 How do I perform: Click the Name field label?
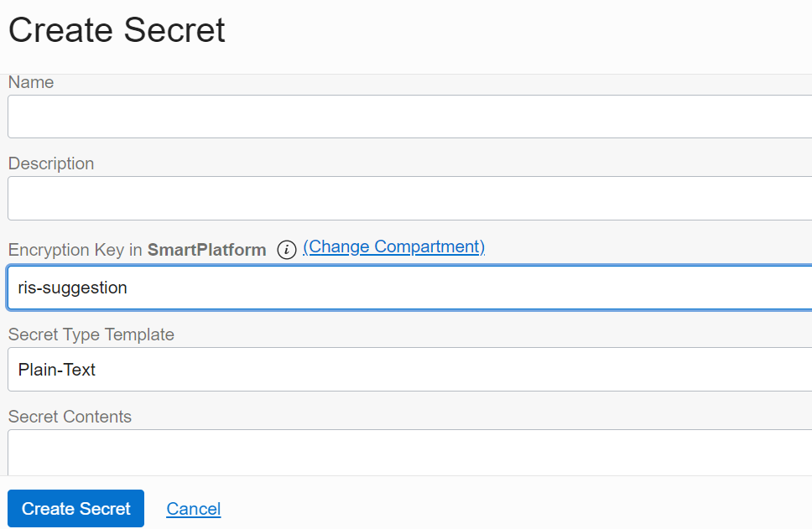[30, 82]
